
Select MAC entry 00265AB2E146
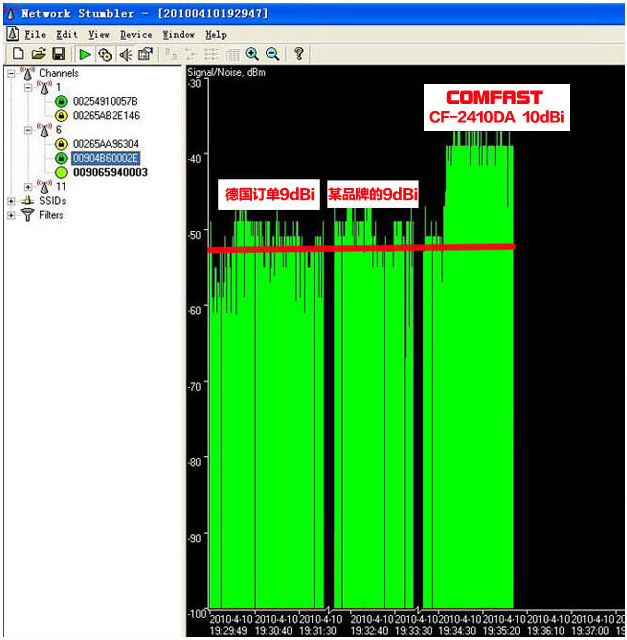(x=107, y=116)
